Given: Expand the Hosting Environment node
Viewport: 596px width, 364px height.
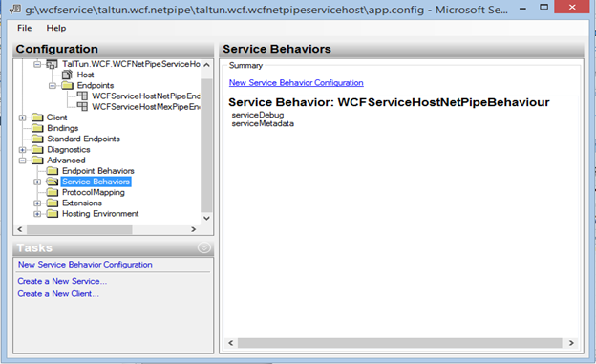Looking at the screenshot, I should [x=37, y=214].
